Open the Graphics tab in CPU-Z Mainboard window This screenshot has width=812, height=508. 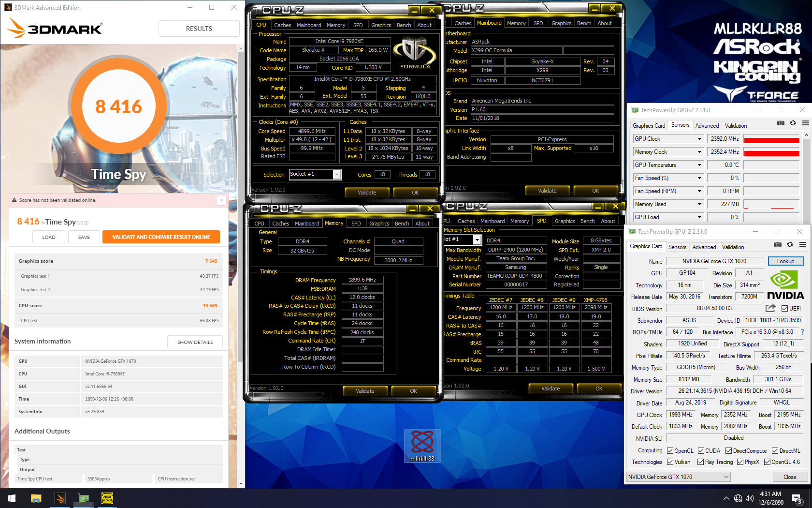[x=562, y=23]
